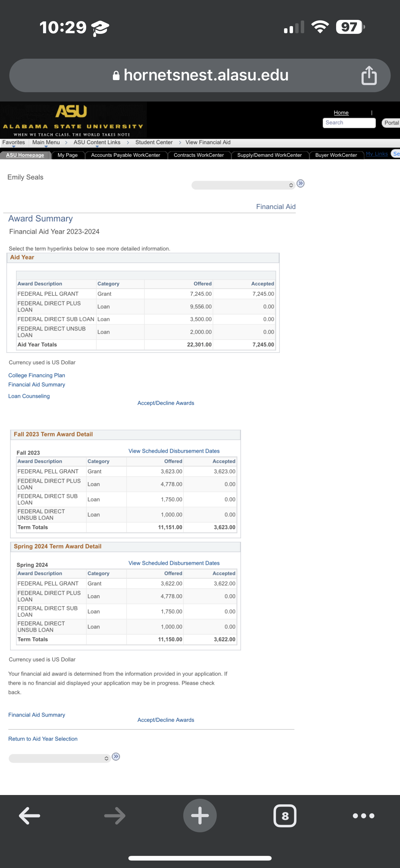Click go arrow beside bottom dropdown
This screenshot has width=400, height=868.
(116, 757)
